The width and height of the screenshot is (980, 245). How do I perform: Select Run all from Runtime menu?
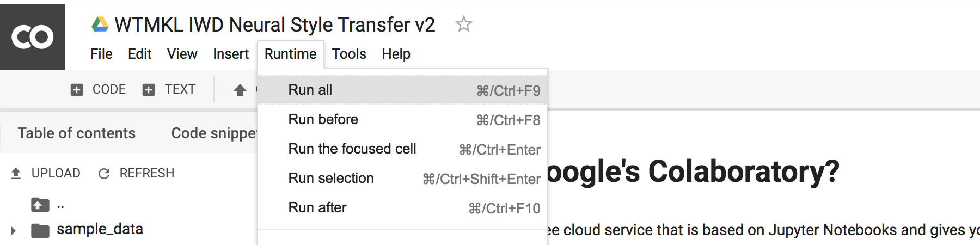[310, 90]
